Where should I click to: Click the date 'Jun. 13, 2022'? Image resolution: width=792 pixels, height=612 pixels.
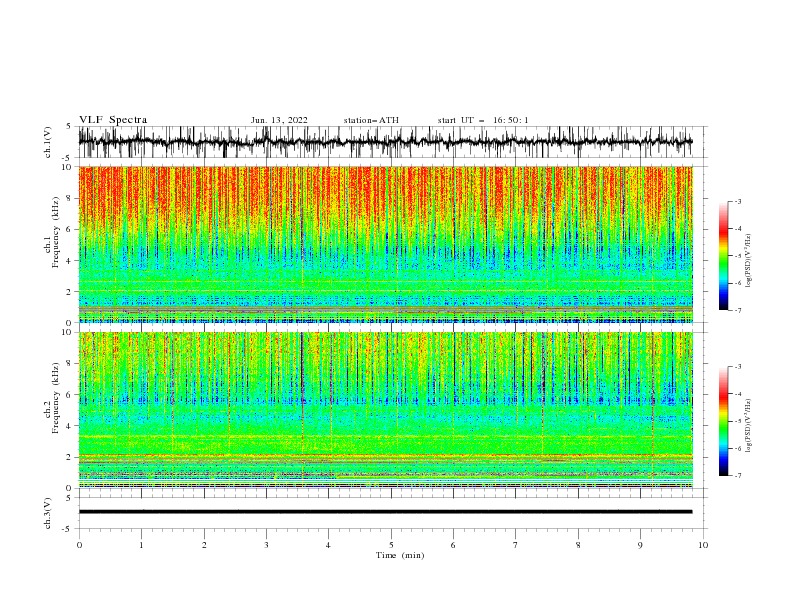click(279, 120)
